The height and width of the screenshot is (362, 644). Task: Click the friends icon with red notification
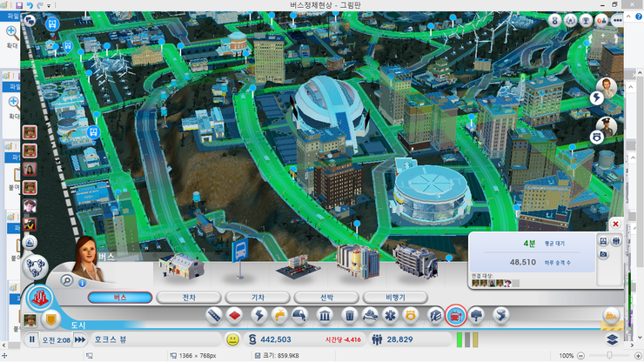[x=601, y=20]
